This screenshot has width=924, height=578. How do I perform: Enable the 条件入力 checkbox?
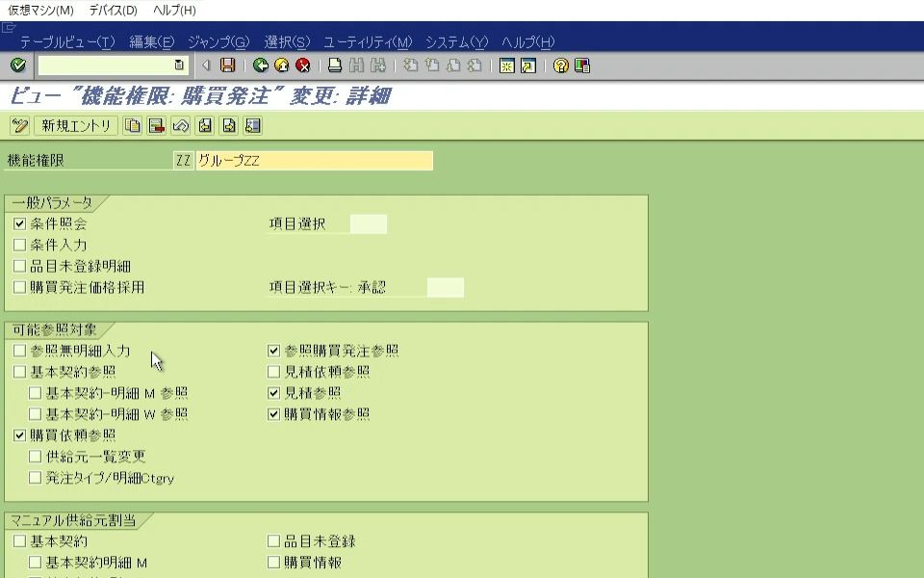(19, 245)
